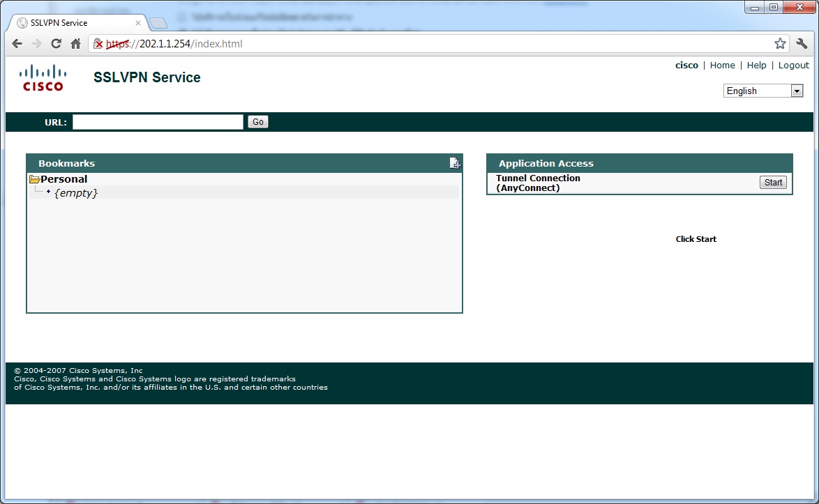
Task: Click the '© 2004-2007 Cisco Systems, Inc' text
Action: [78, 370]
